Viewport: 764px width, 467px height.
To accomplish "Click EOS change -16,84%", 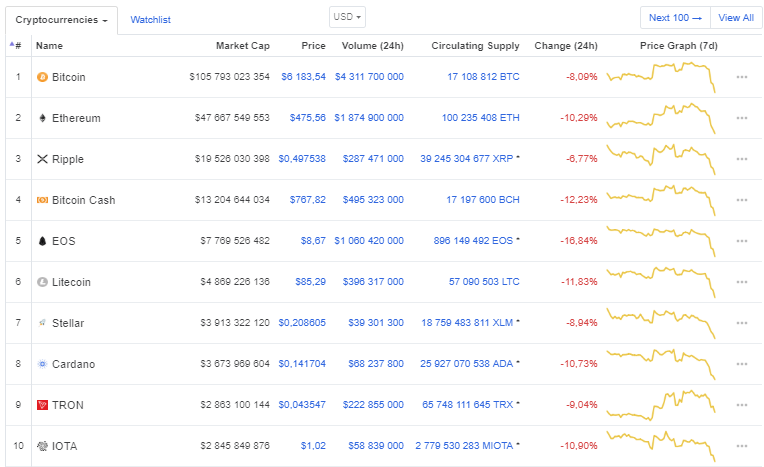I will click(x=578, y=240).
